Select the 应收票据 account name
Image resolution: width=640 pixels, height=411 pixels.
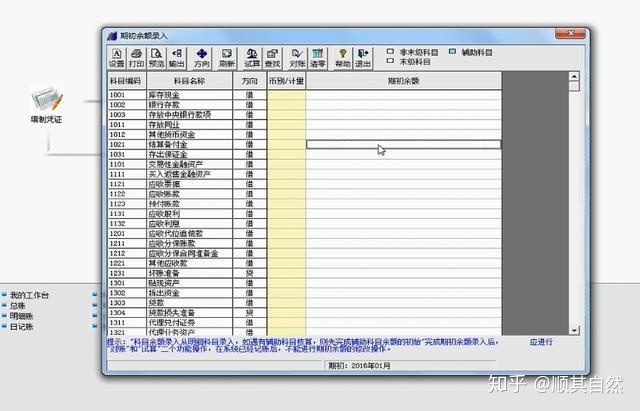point(164,184)
